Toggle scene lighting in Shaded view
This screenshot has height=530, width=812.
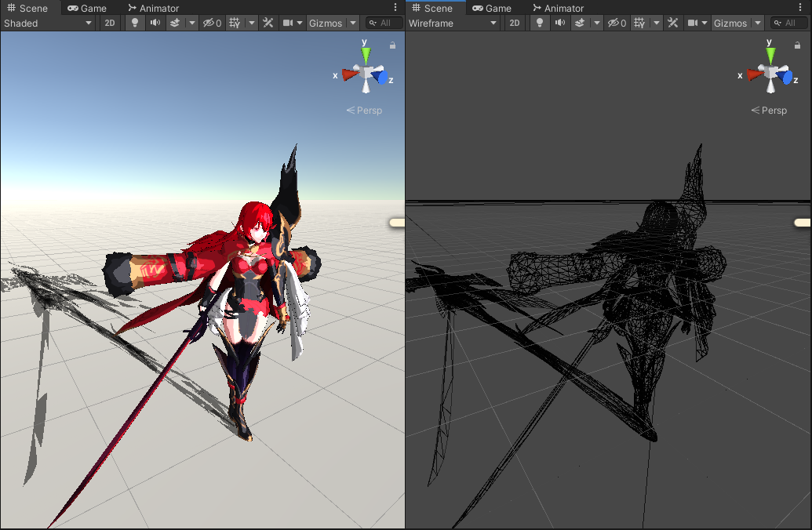pos(135,23)
